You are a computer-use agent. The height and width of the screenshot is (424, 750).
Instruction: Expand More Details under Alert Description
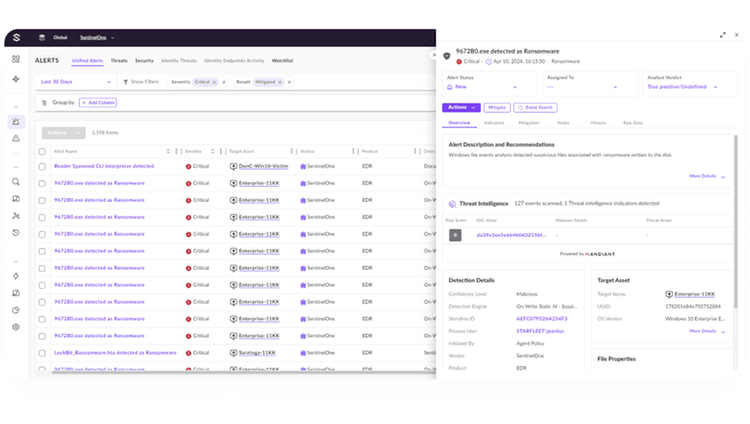pos(707,176)
